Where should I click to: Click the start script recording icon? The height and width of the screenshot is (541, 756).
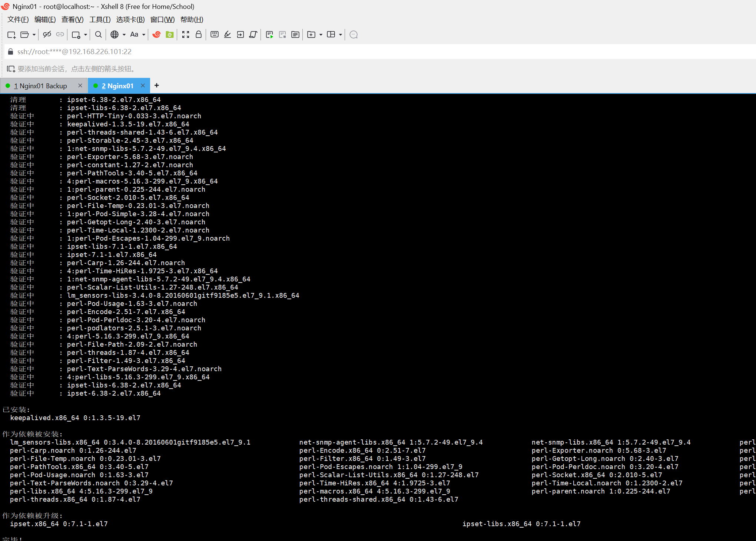pos(269,34)
